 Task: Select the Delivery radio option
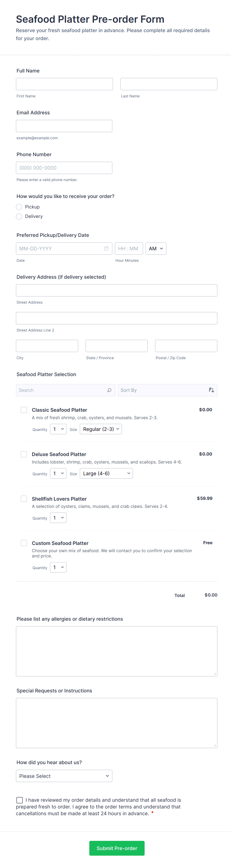click(x=19, y=216)
